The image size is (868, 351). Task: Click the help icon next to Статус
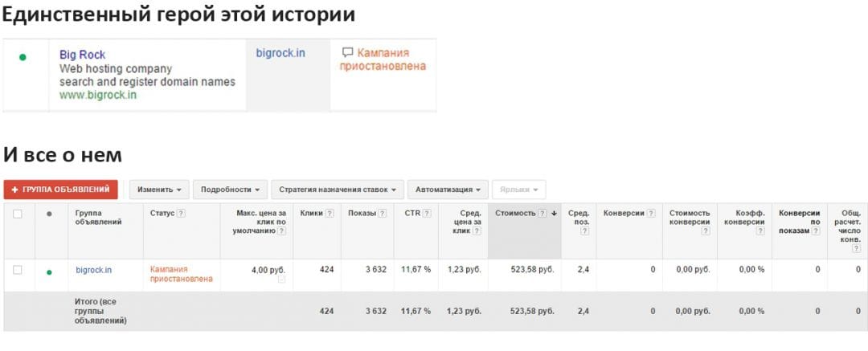coord(181,213)
